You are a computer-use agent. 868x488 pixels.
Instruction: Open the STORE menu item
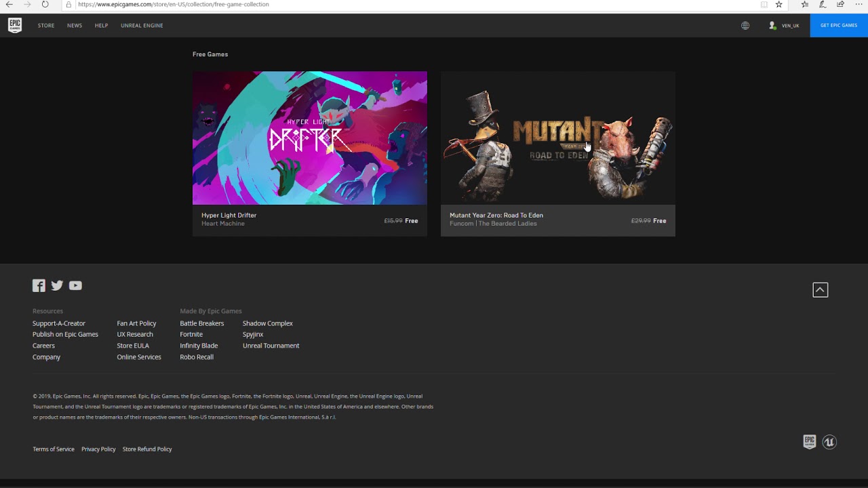pos(46,25)
